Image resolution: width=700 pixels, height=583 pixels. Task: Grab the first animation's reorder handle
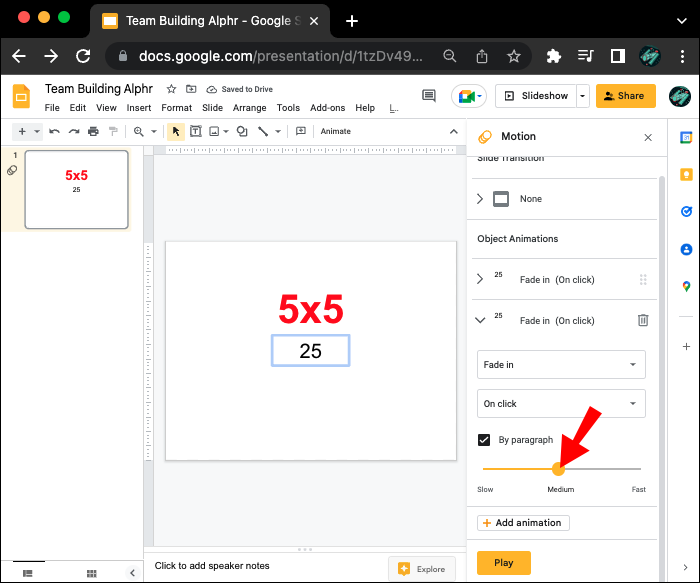[643, 279]
